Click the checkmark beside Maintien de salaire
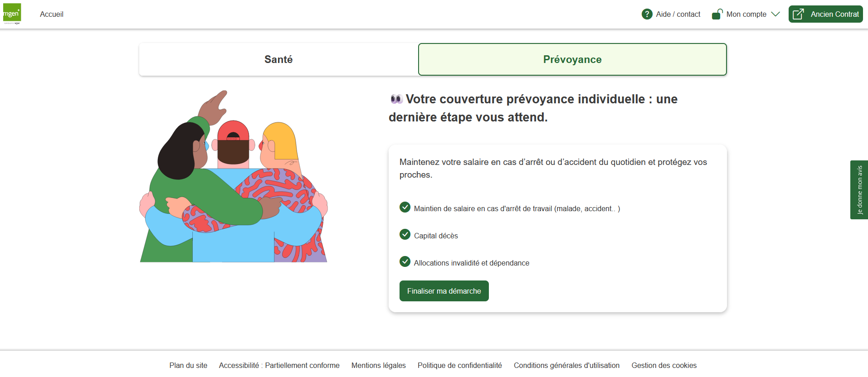The image size is (868, 377). tap(405, 207)
